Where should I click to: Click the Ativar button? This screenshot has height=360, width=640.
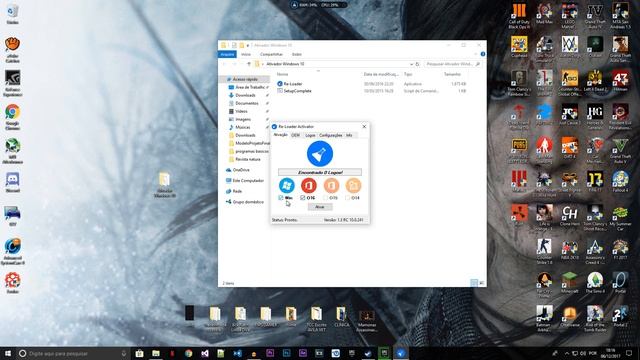[320, 207]
